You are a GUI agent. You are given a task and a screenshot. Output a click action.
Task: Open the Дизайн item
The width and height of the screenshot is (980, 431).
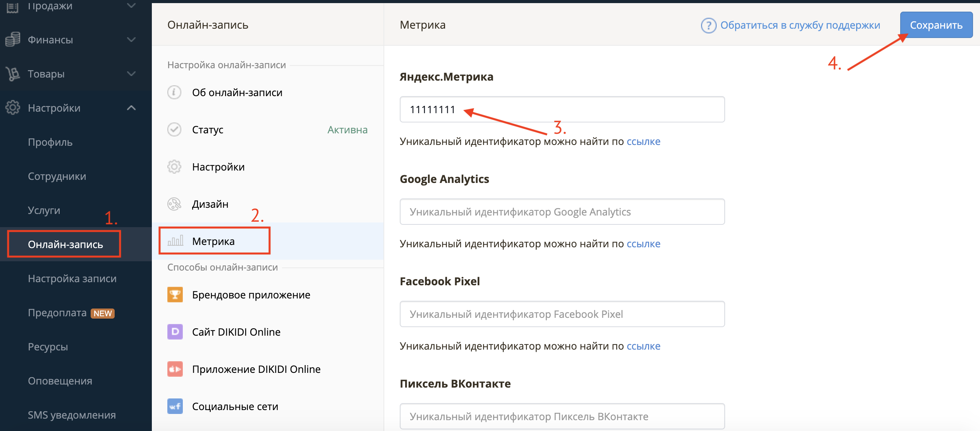pos(210,204)
